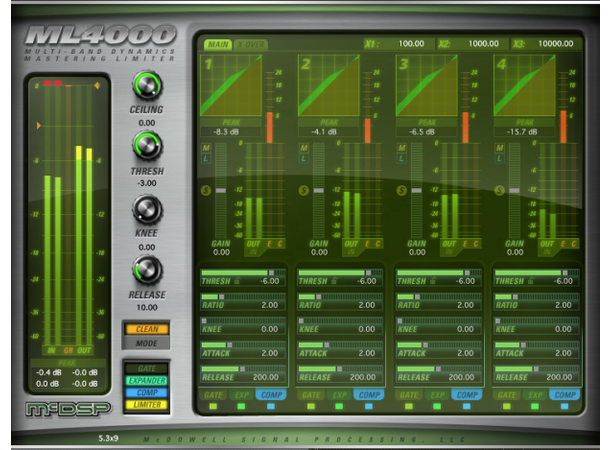The height and width of the screenshot is (450, 610).
Task: Toggle the global GATE button
Action: tap(147, 368)
